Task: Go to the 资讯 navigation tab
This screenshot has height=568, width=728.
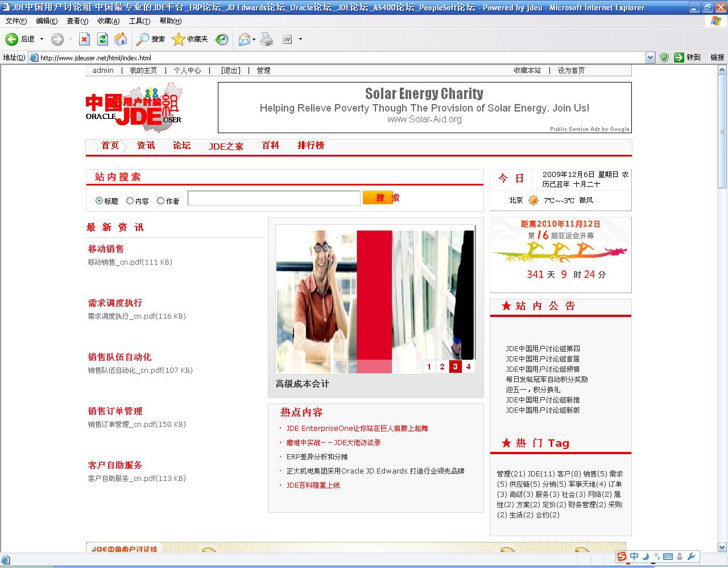Action: tap(146, 146)
